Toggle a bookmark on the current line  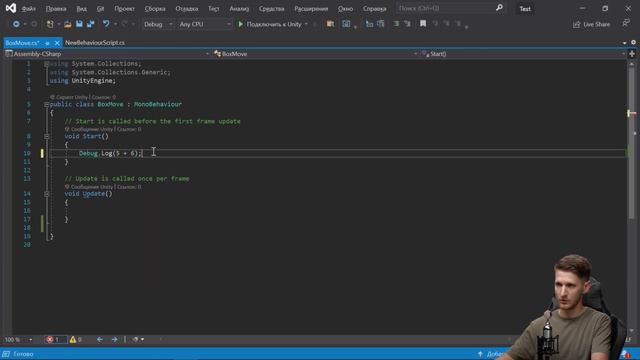click(x=423, y=24)
